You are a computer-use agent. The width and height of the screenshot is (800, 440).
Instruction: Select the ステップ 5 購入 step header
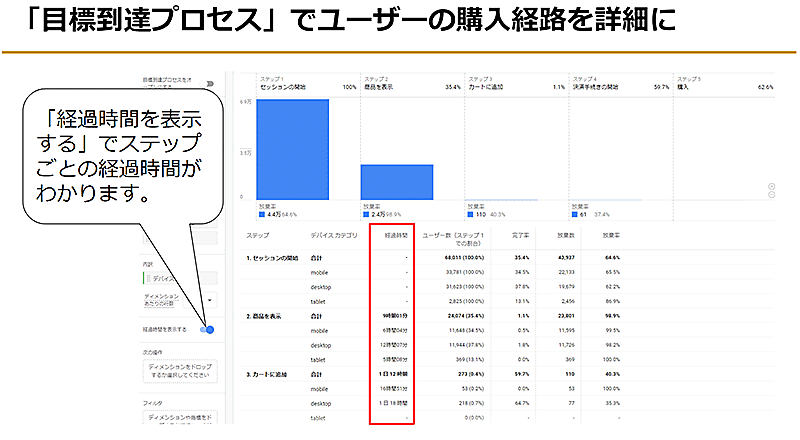tap(725, 83)
